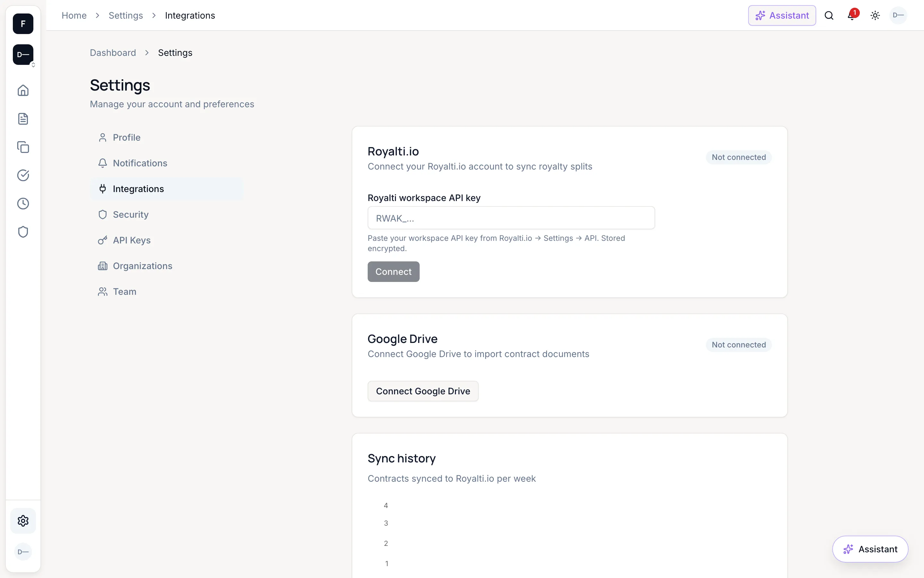The image size is (924, 578).
Task: Click the Integrations plug icon
Action: (102, 188)
